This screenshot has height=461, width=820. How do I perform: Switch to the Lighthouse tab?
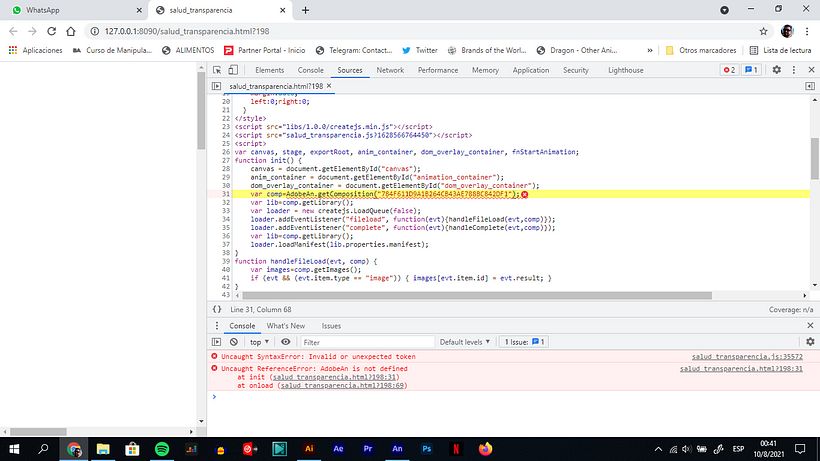(x=625, y=70)
